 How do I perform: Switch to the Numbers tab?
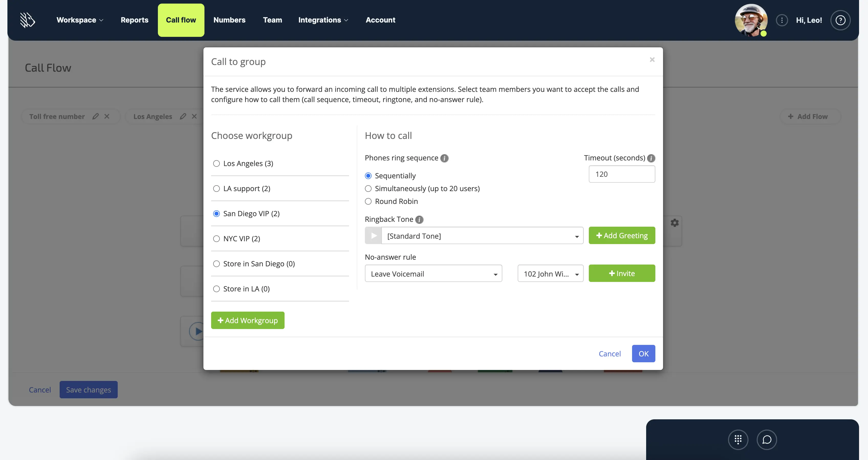229,20
